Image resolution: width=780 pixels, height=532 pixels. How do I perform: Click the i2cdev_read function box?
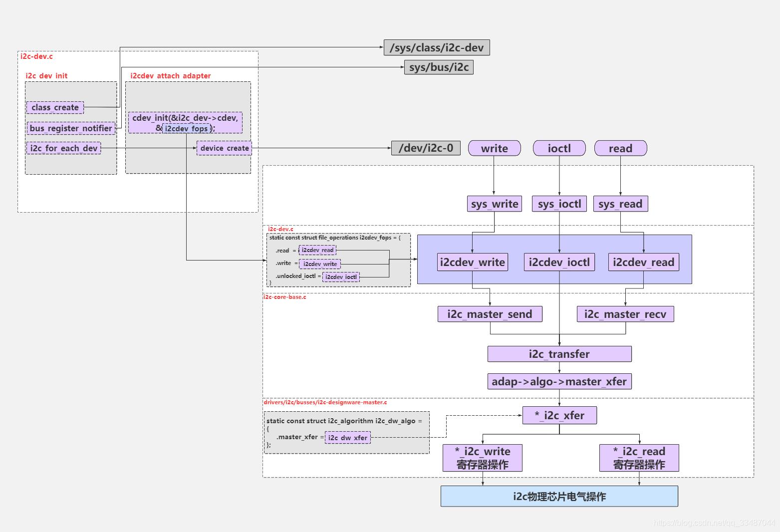point(643,262)
